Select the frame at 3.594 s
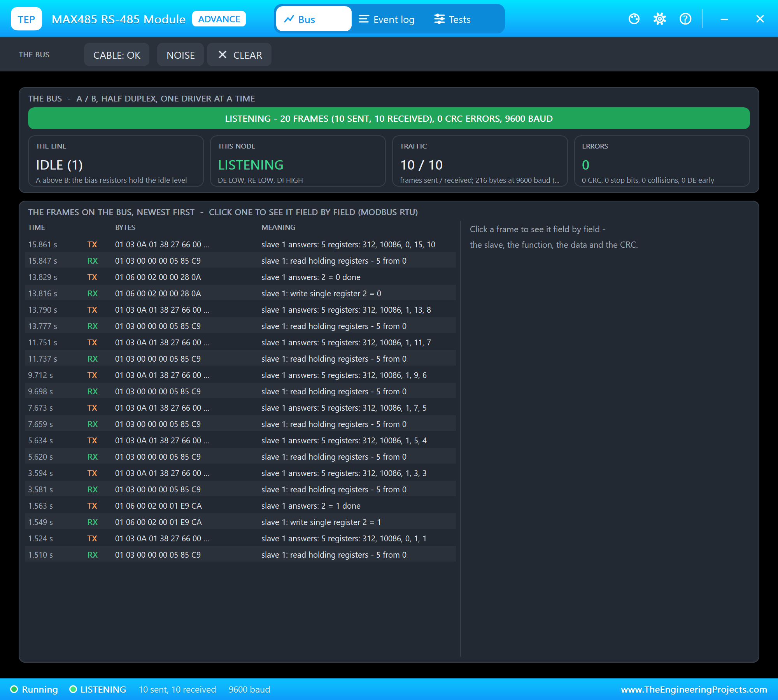 [240, 473]
